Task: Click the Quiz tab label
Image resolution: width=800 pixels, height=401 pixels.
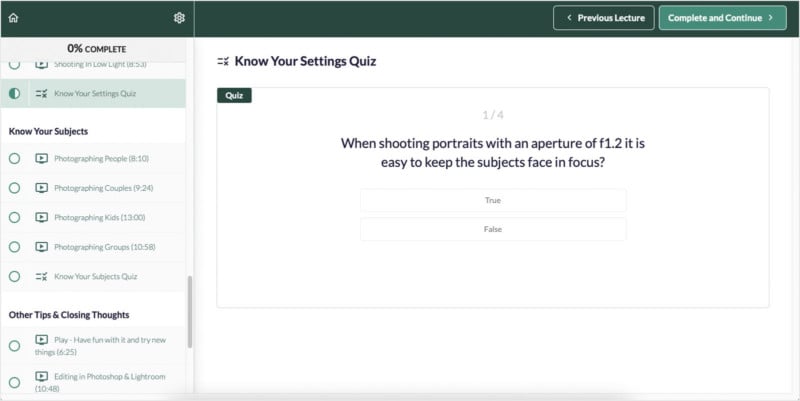Action: [234, 96]
